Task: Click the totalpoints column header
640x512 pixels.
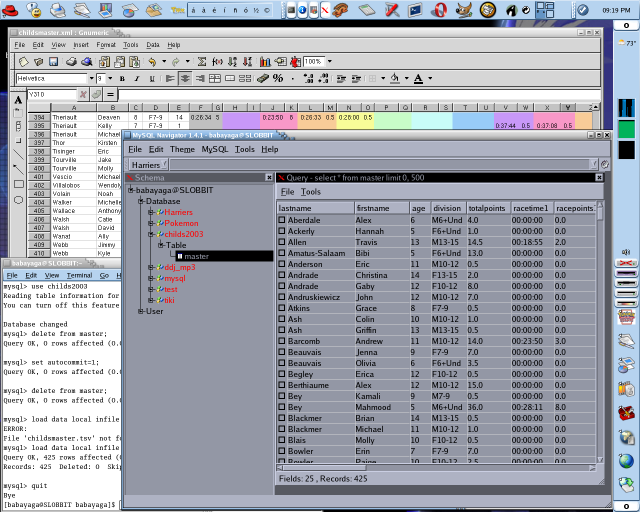Action: [489, 208]
